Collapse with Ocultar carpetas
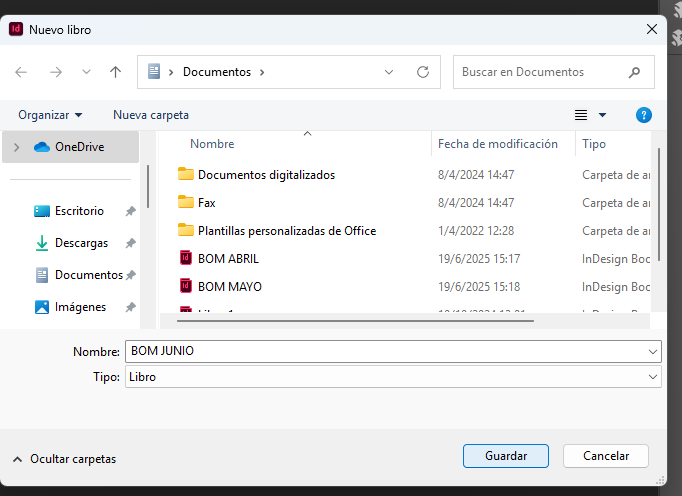Viewport: 682px width, 496px height. point(64,459)
